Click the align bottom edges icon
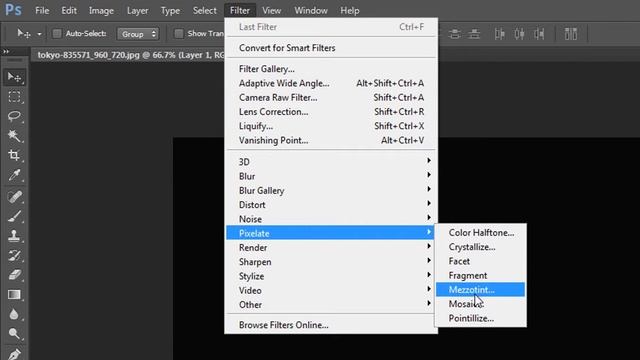Screen dimensions: 640x360 point(474,34)
